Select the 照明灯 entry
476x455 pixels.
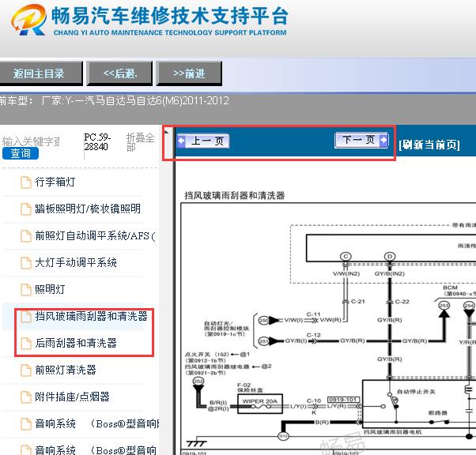tap(50, 289)
